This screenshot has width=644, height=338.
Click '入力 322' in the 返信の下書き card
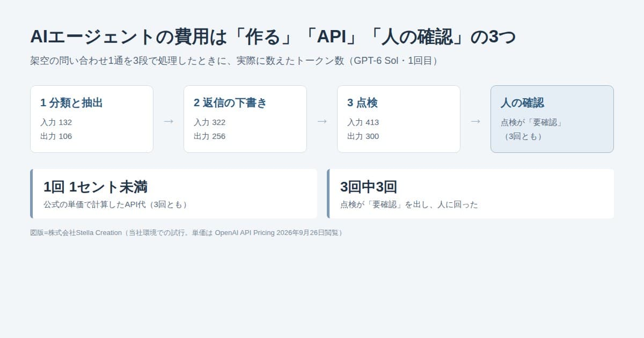209,122
